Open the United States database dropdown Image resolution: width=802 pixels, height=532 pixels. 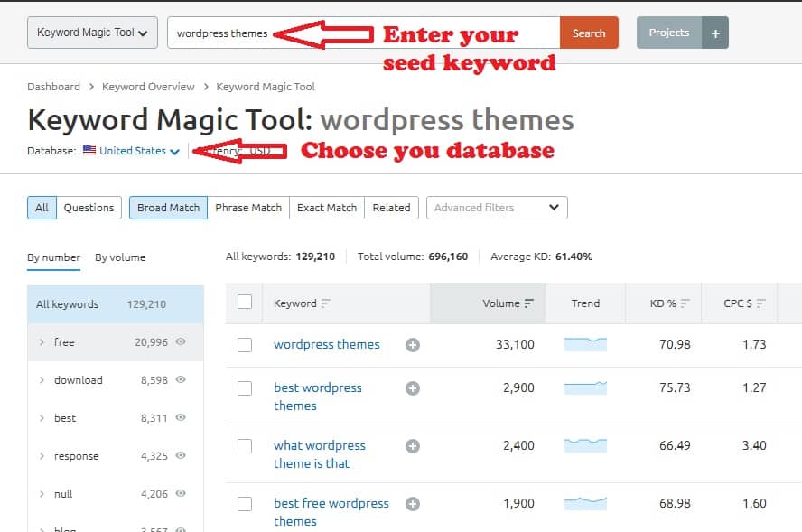[139, 151]
